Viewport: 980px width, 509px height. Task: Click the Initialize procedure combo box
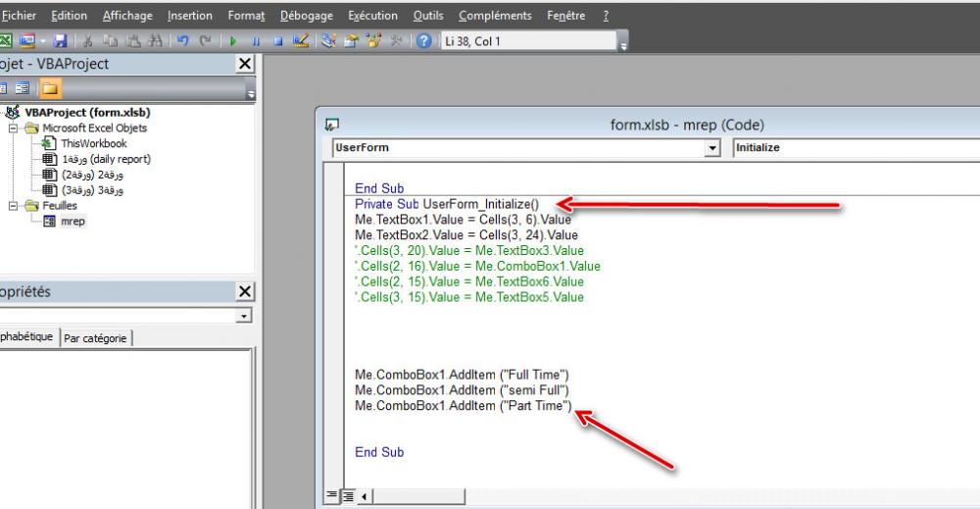[857, 148]
